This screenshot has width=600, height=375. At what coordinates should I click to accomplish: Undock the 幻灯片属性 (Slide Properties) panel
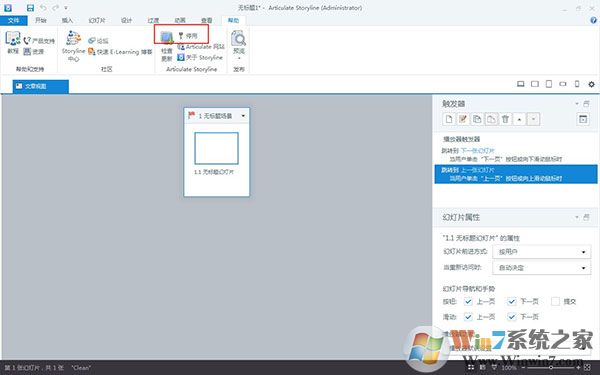click(x=586, y=217)
